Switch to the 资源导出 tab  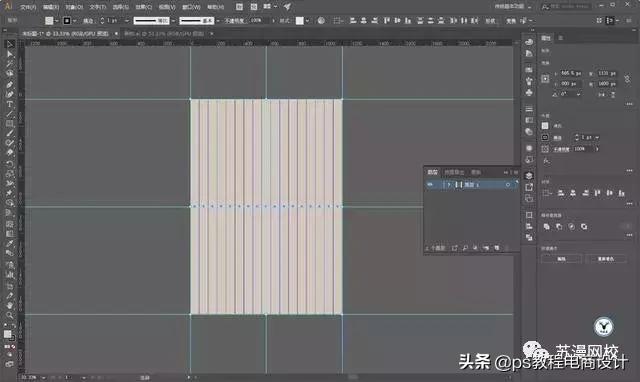click(454, 172)
